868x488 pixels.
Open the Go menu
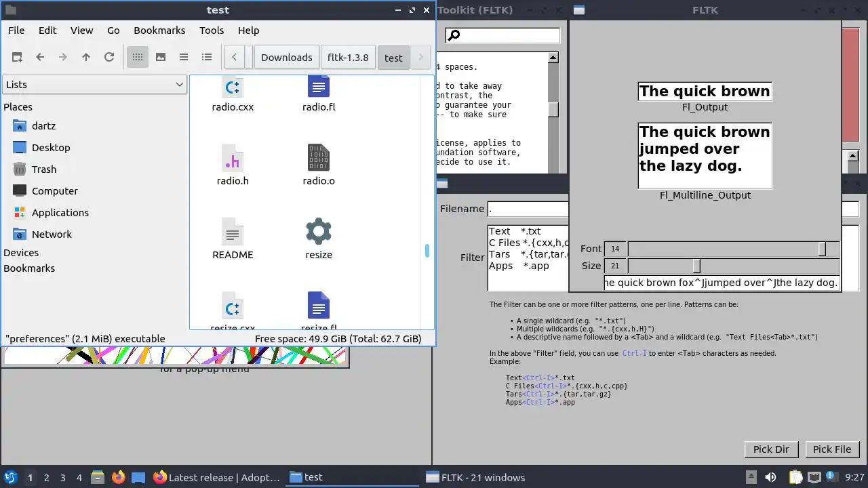pyautogui.click(x=113, y=30)
